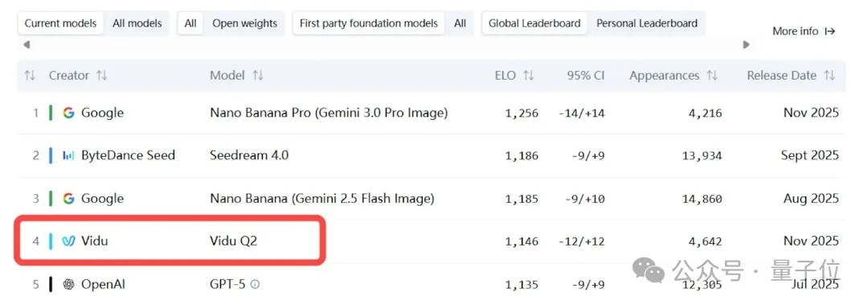
Task: Click the right arrow of the horizontal scrollbar
Action: (x=746, y=44)
